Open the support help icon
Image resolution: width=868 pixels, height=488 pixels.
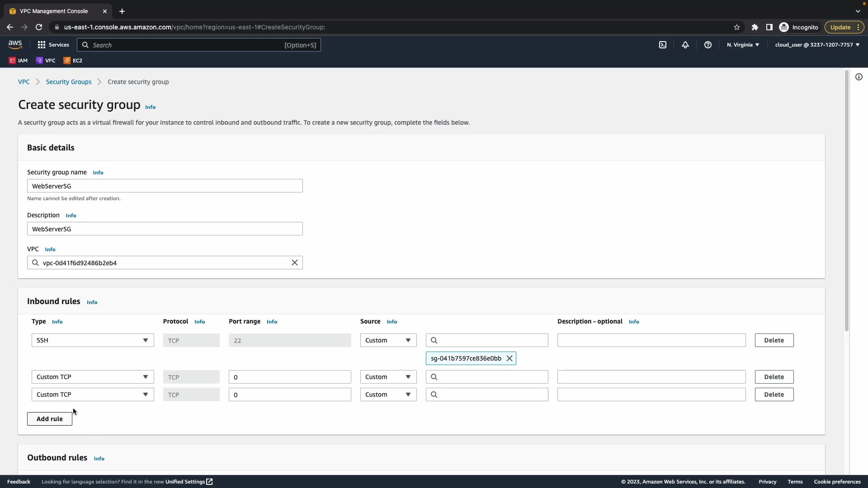708,45
